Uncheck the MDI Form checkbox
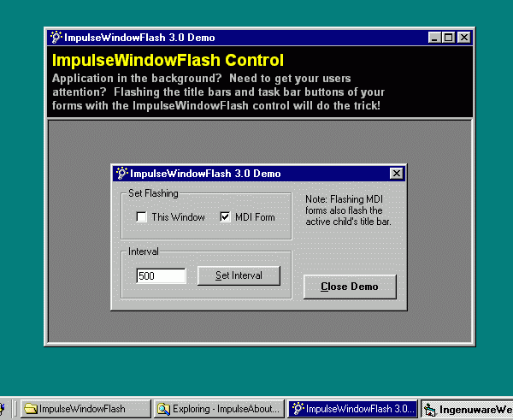 tap(225, 216)
